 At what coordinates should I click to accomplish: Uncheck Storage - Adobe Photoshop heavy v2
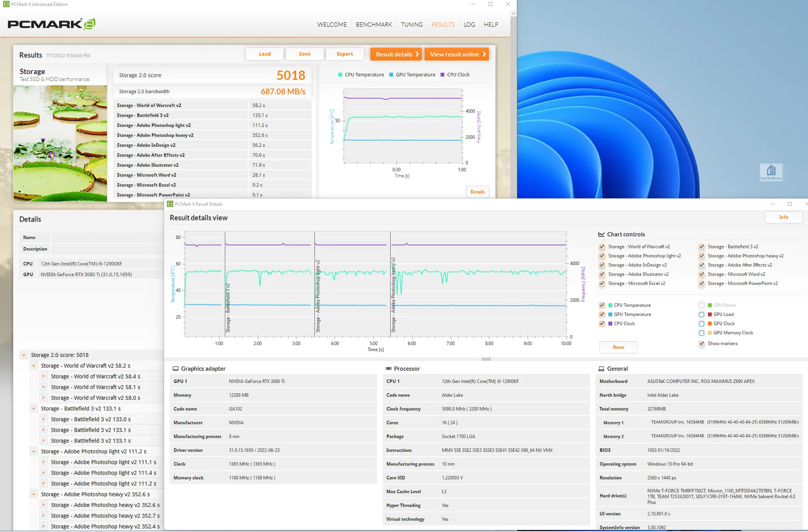click(702, 256)
